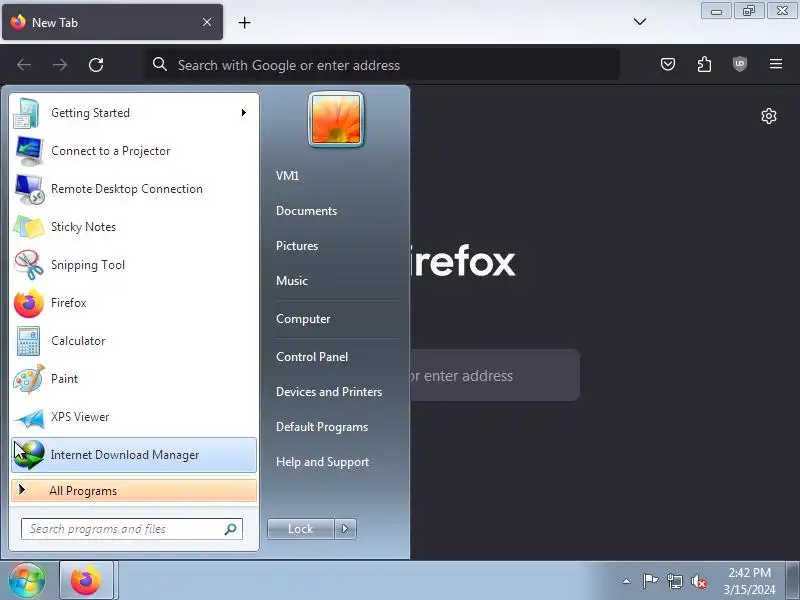Open Firefox hamburger application menu
800x600 pixels.
pos(776,64)
